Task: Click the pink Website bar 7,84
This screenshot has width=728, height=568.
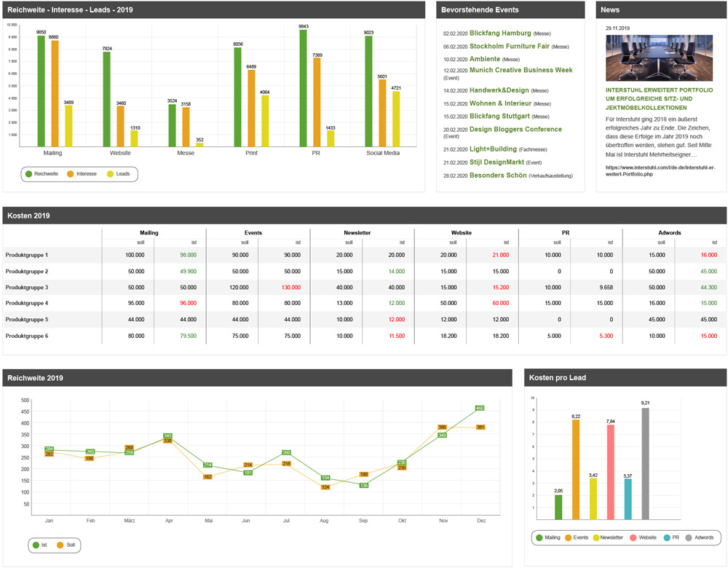Action: [x=611, y=472]
